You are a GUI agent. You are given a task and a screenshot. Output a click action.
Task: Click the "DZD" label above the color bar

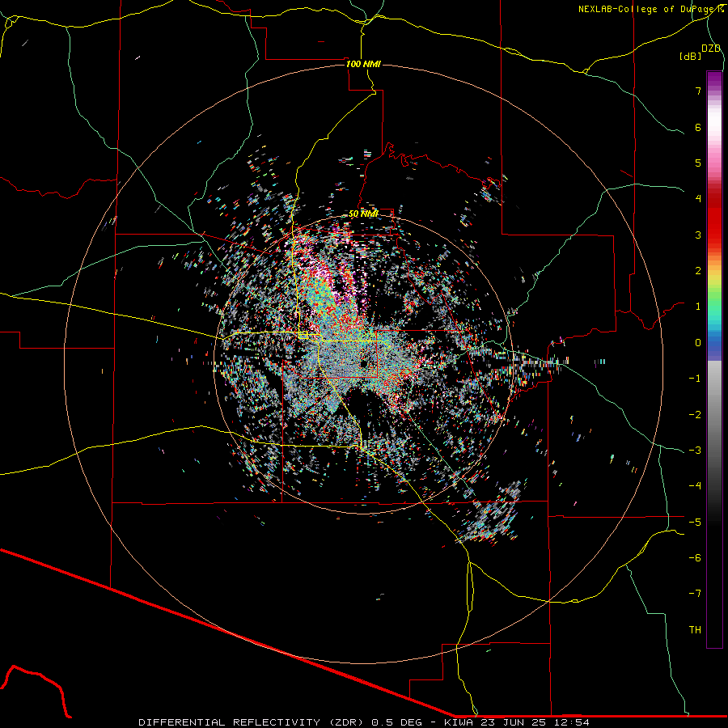pos(711,49)
